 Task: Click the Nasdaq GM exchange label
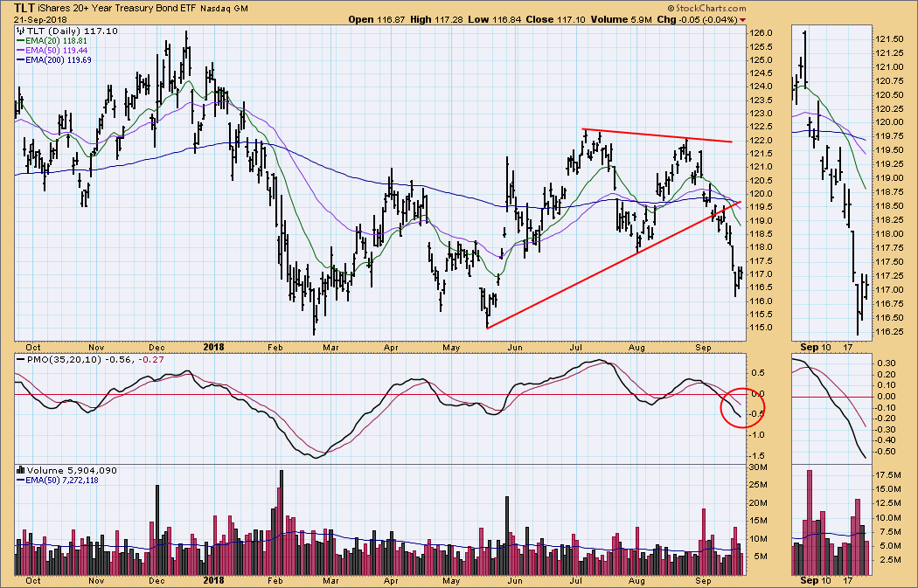click(x=224, y=9)
